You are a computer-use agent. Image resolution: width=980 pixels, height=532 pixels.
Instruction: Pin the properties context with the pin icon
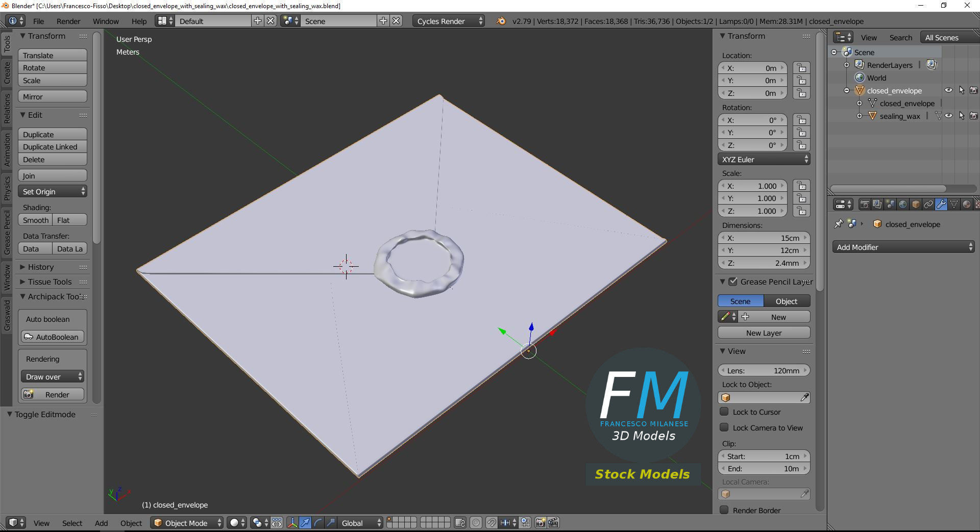coord(838,224)
